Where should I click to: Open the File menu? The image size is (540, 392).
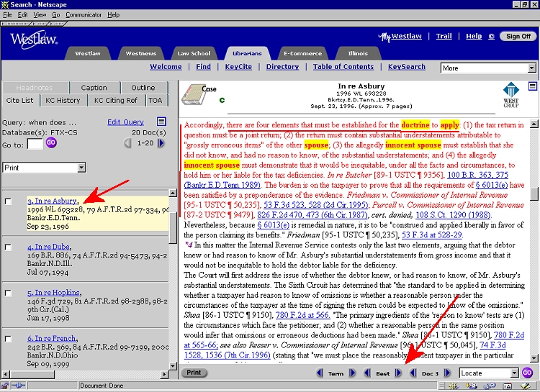[7, 15]
